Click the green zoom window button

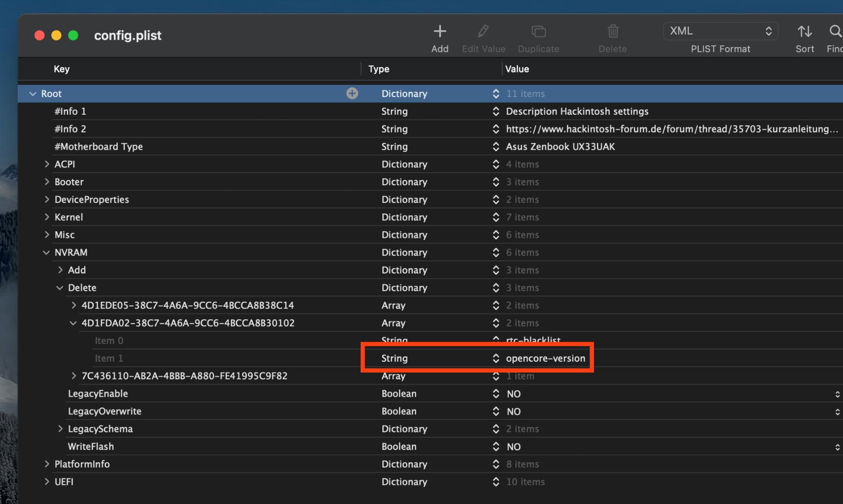(73, 35)
